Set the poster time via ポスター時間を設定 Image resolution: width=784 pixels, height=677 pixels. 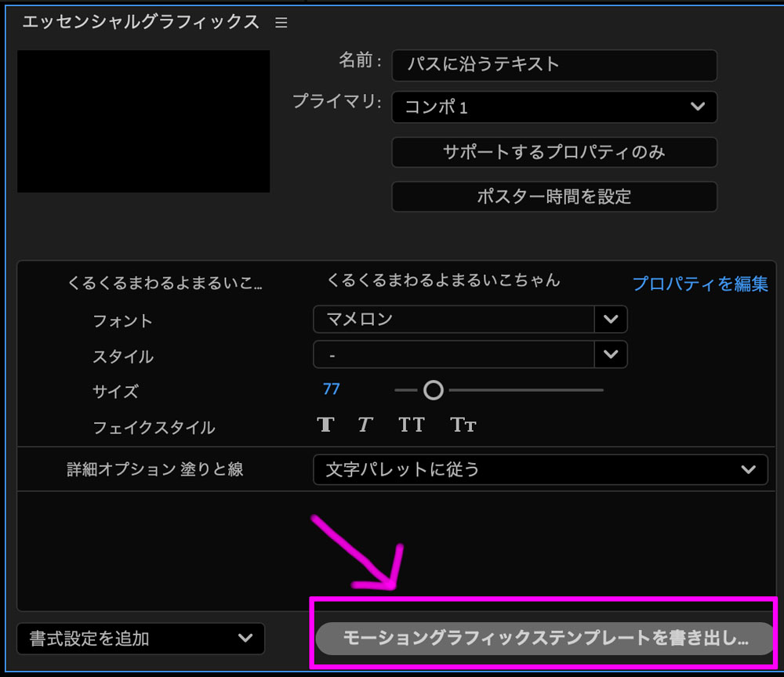tap(554, 197)
